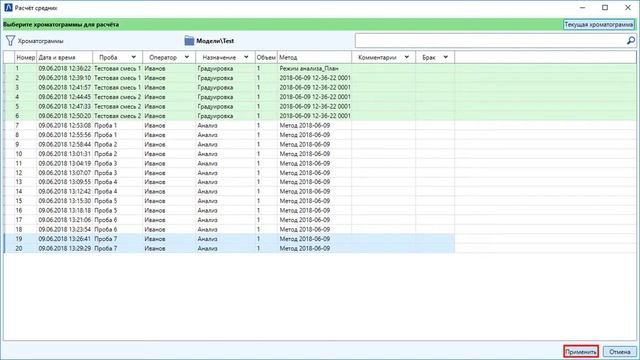640x360 pixels.
Task: Select row 12 with time 13:07:07
Action: click(x=229, y=173)
